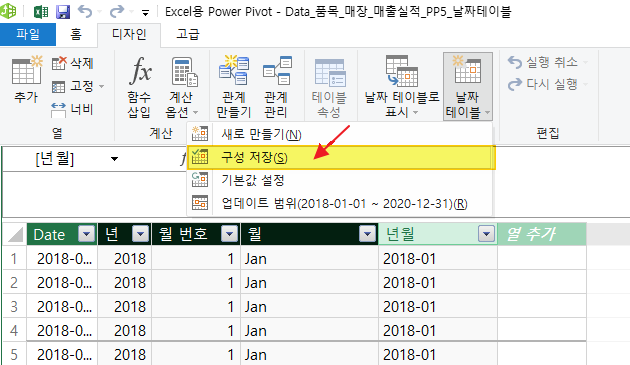The image size is (630, 365).
Task: Switch to the 고급 tab
Action: coord(188,34)
